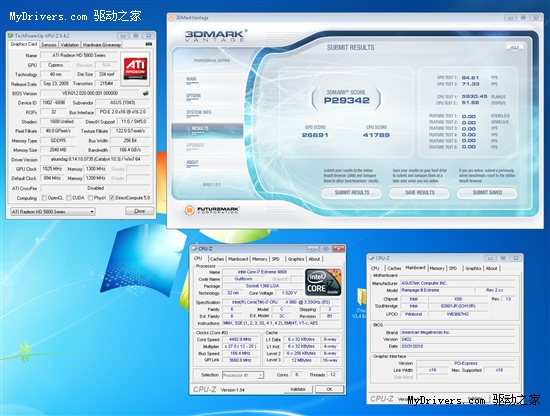
Task: Click the BIOS save chip icon in GPU-Z
Action: 145,93
